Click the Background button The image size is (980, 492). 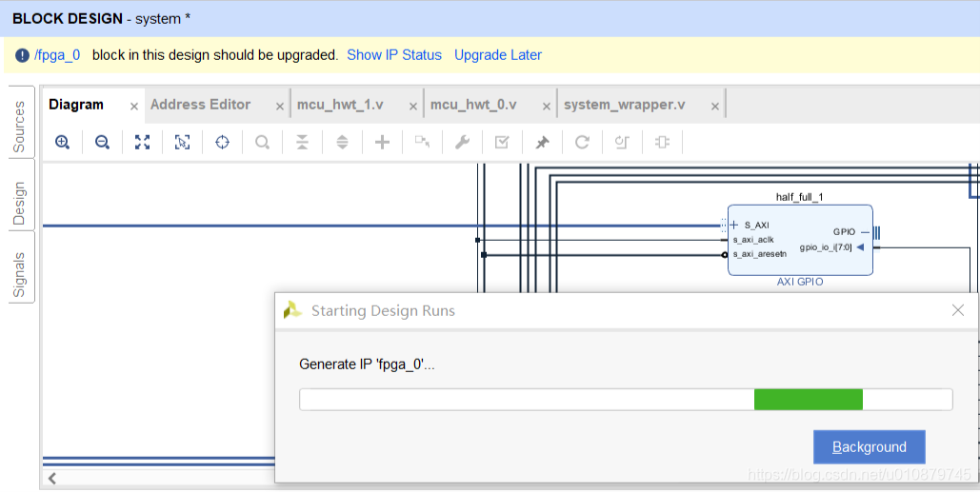click(870, 447)
